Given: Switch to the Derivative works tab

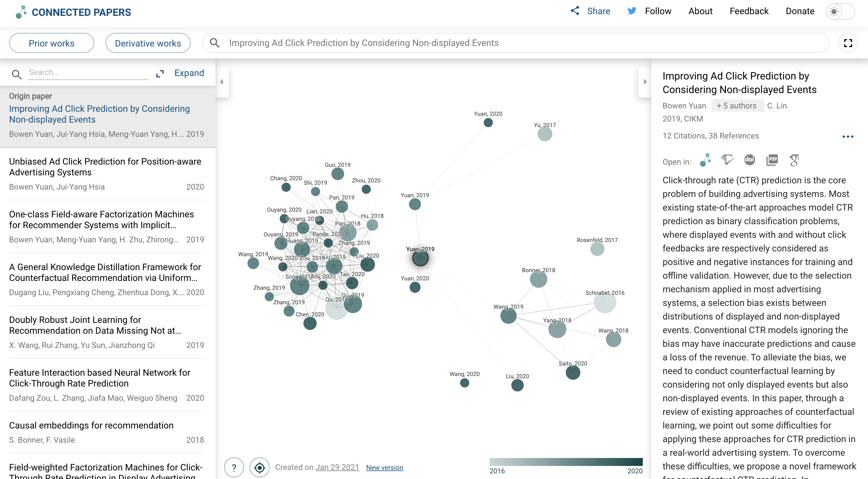Looking at the screenshot, I should (x=148, y=43).
